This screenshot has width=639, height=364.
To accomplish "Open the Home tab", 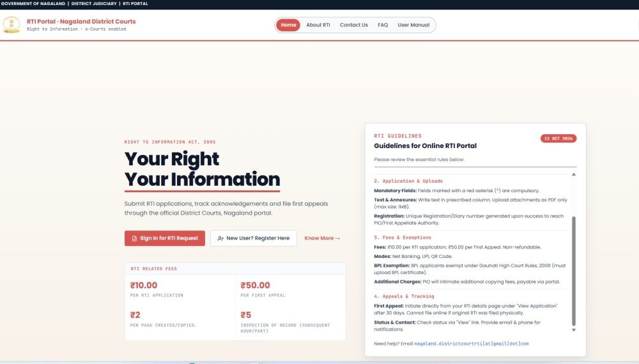I will (x=288, y=25).
